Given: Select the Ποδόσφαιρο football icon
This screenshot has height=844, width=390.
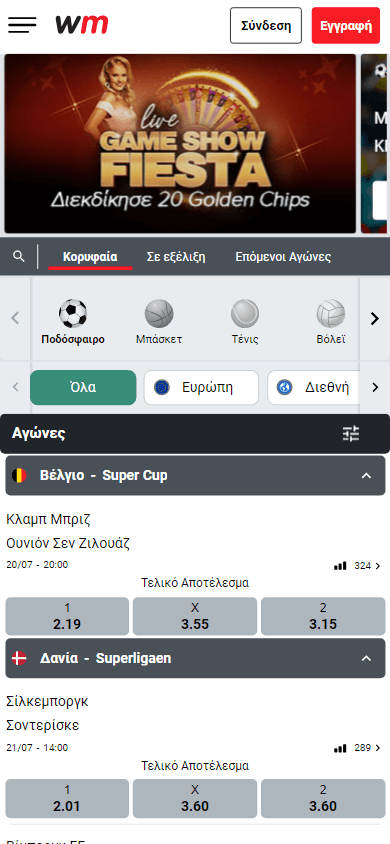Looking at the screenshot, I should click(x=73, y=314).
